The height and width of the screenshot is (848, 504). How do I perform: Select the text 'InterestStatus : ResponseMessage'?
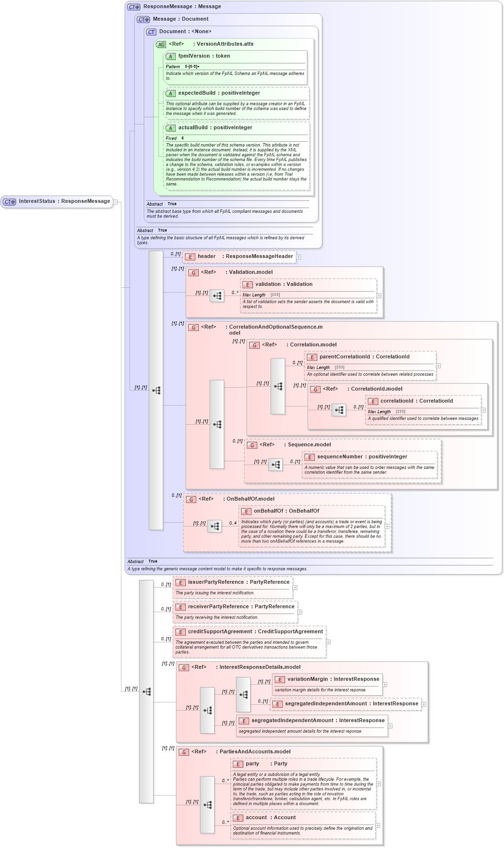(65, 201)
